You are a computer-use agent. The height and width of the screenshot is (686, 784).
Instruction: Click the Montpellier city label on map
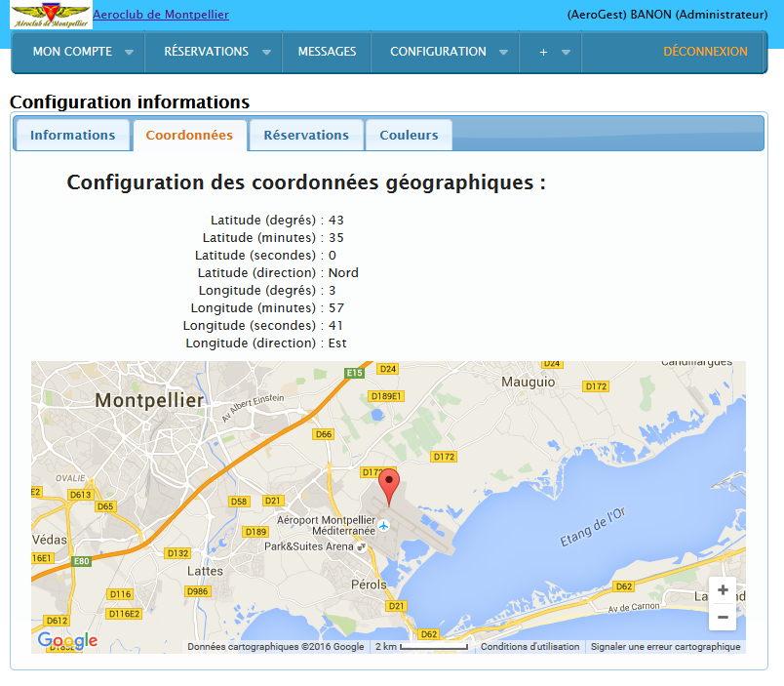[149, 400]
